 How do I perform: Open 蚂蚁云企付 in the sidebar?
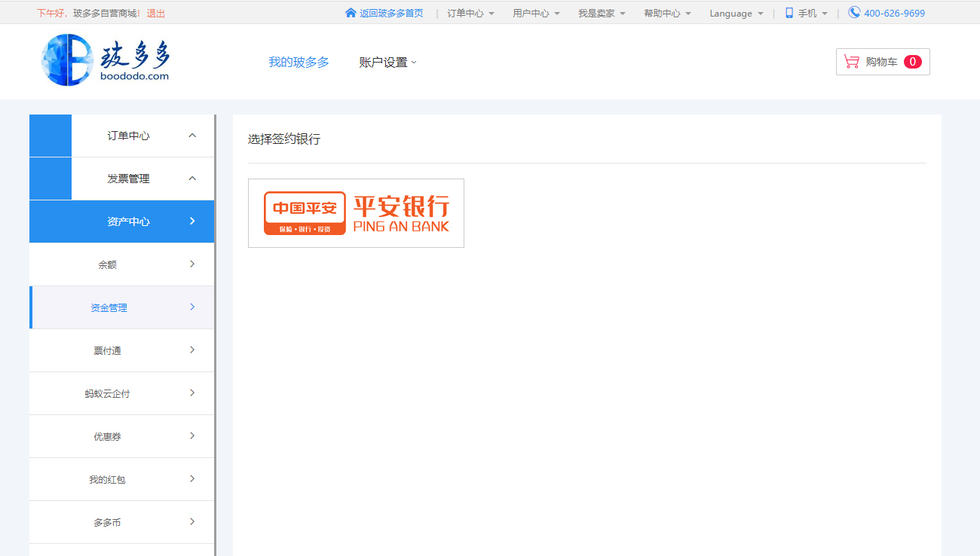click(x=121, y=393)
